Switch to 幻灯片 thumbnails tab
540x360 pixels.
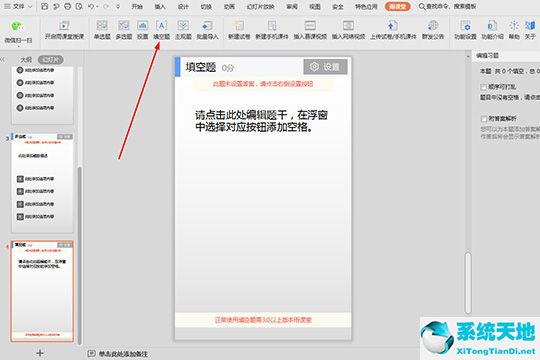(x=50, y=60)
